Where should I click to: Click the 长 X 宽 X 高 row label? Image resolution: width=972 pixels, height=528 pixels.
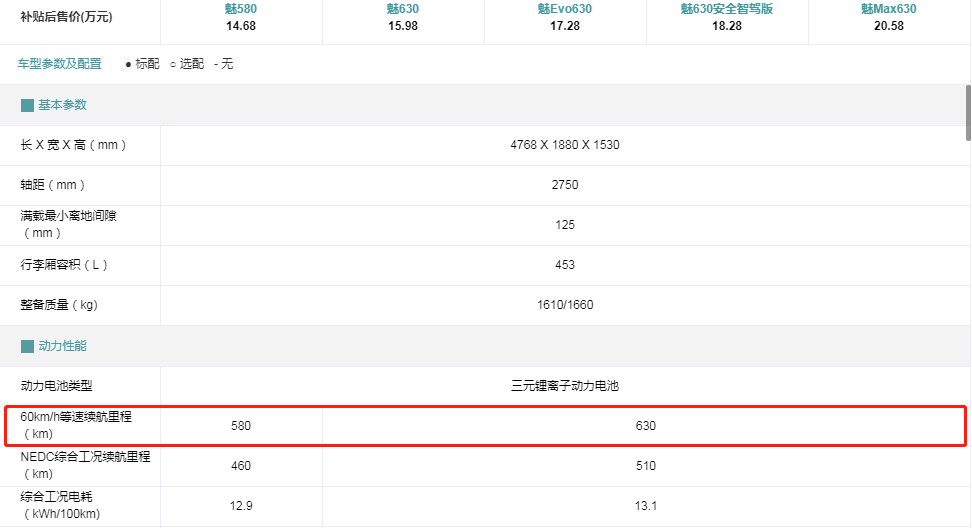(x=73, y=145)
